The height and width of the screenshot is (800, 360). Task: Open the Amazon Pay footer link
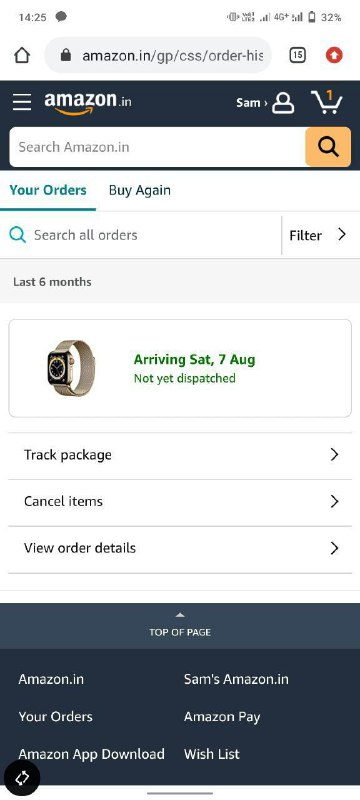(222, 717)
